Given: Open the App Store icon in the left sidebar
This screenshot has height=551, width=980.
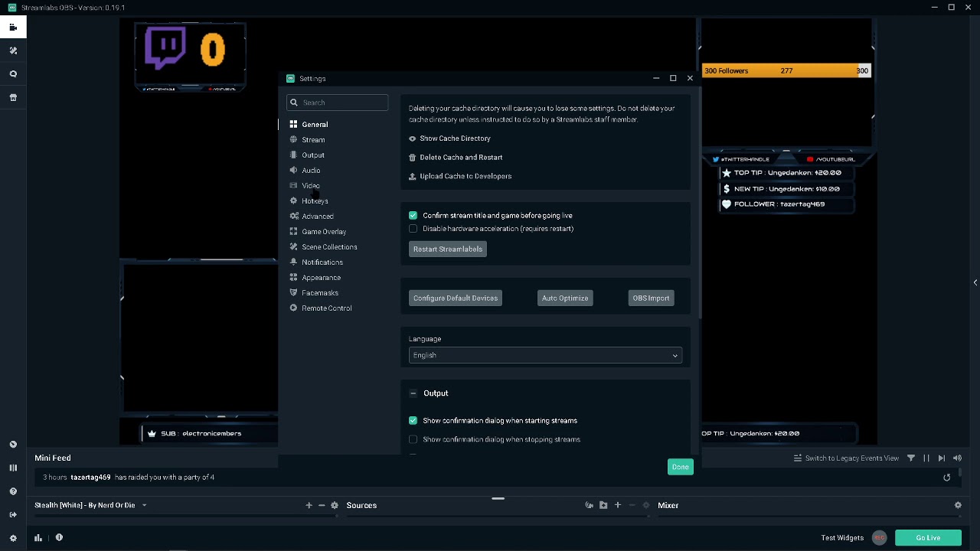Looking at the screenshot, I should [13, 97].
